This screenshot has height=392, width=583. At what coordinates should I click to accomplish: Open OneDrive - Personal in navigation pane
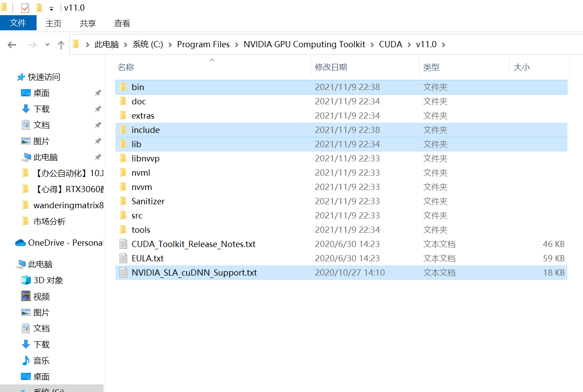66,243
